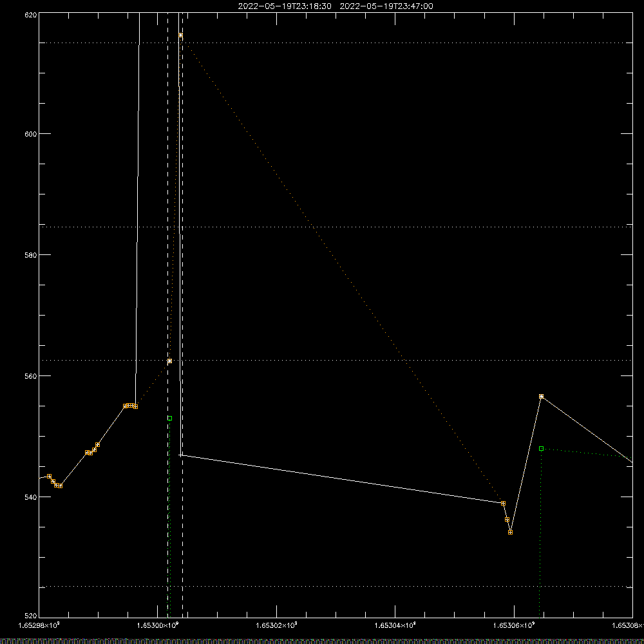Click the end timestamp 2022-05-19T23:47:00 in title
The image size is (644, 644).
click(386, 6)
